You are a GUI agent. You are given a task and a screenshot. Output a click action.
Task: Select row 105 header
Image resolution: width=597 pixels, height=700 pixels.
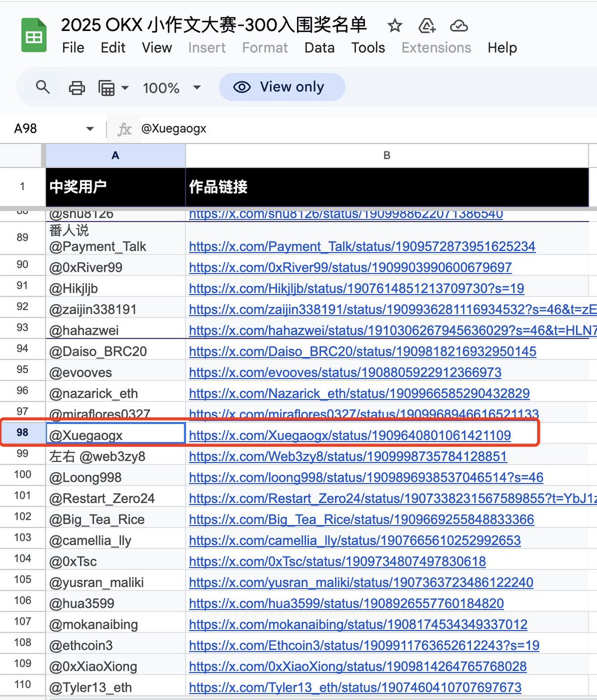23,580
